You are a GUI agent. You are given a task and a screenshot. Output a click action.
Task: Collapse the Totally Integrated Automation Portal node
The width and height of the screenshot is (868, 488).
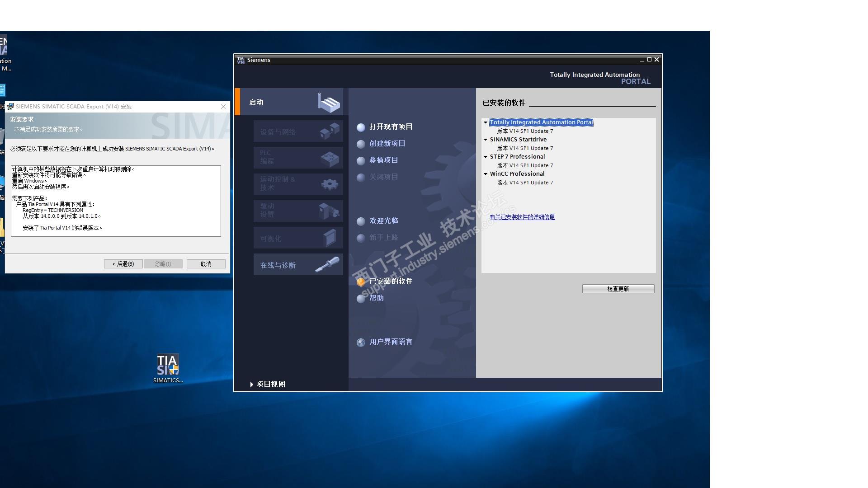[x=486, y=122]
